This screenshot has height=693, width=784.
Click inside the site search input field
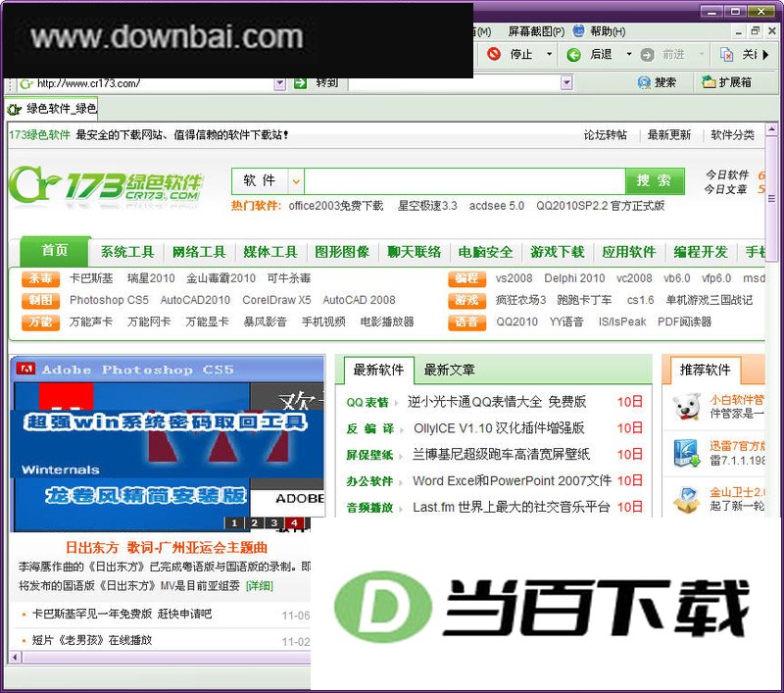click(x=465, y=181)
